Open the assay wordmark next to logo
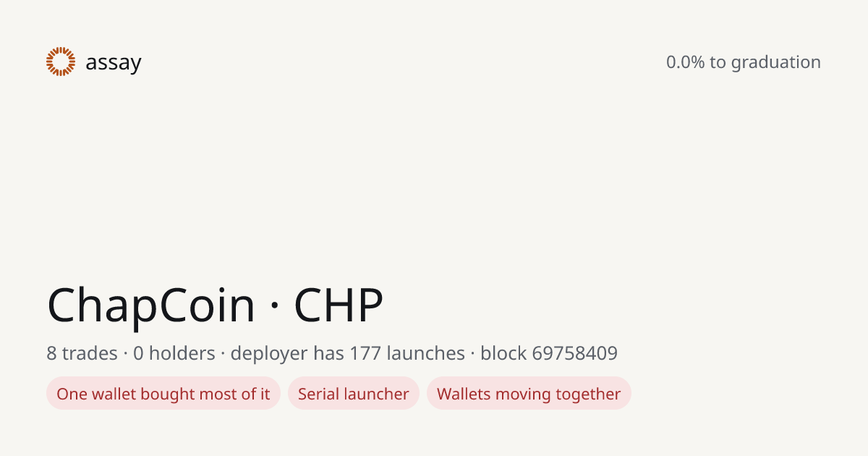Viewport: 868px width, 456px height. [x=113, y=63]
